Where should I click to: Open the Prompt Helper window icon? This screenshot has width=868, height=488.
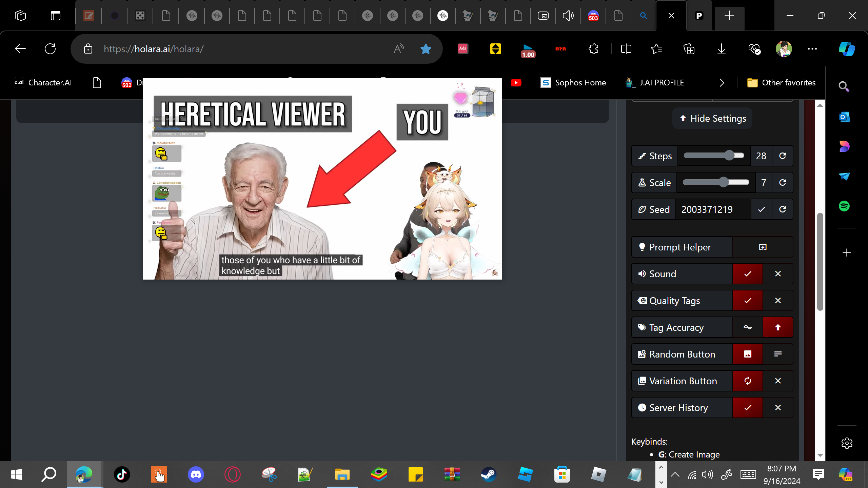763,247
